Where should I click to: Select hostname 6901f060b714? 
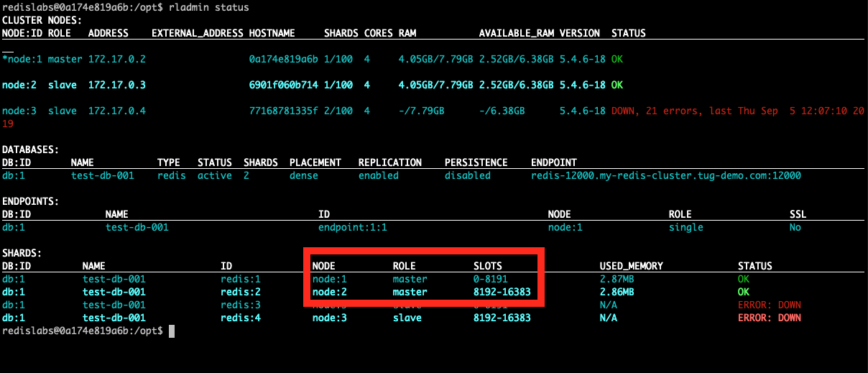pos(284,85)
